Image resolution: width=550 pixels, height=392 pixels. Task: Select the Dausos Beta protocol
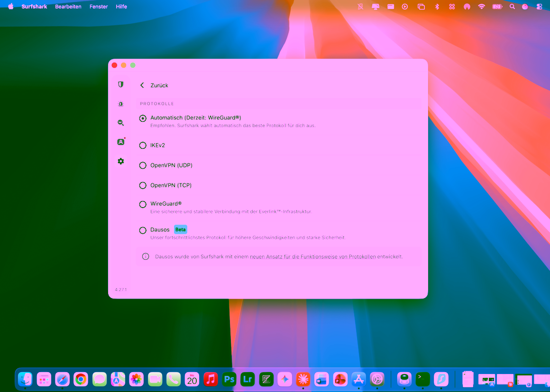(143, 230)
